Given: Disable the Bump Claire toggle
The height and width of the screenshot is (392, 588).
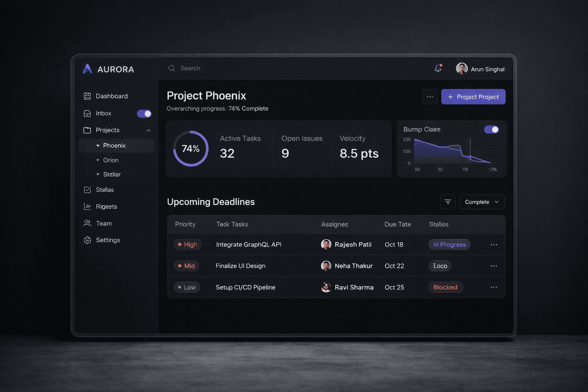Looking at the screenshot, I should 492,129.
